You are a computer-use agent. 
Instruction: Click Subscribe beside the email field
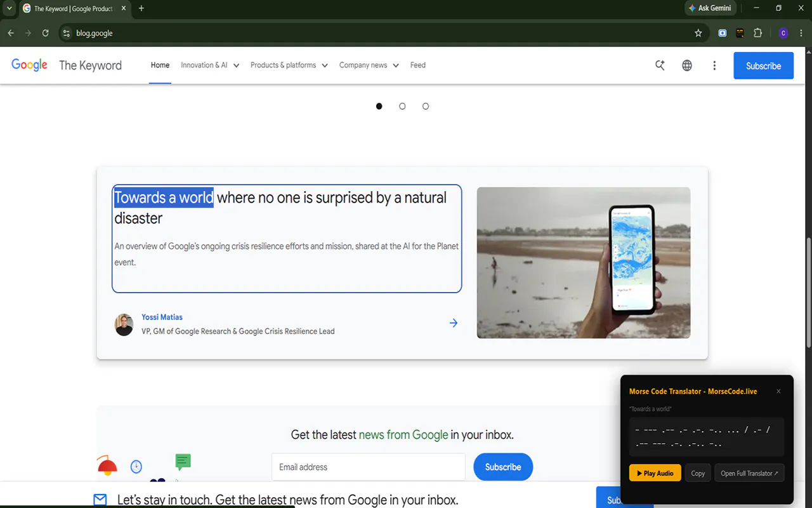(503, 467)
